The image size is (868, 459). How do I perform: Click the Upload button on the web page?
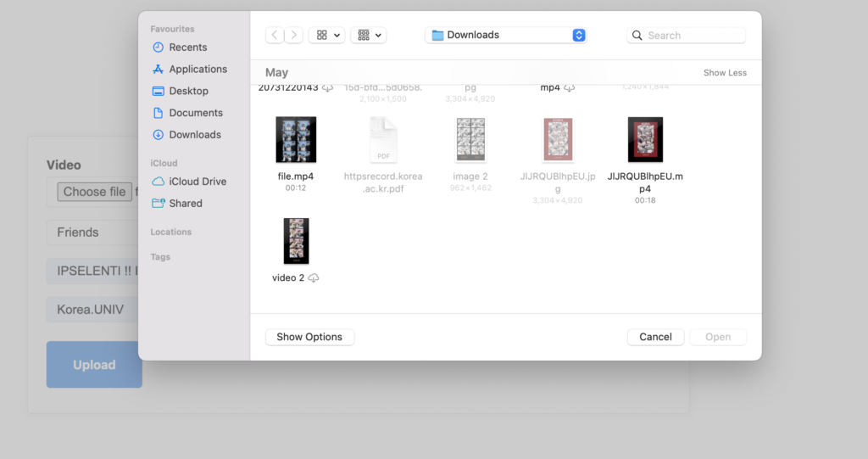(x=94, y=365)
